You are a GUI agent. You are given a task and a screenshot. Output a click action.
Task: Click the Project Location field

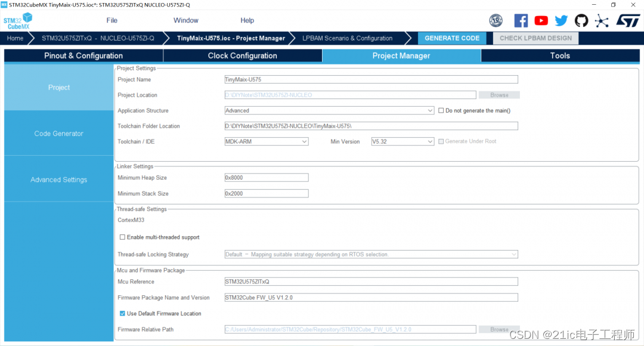click(x=350, y=95)
